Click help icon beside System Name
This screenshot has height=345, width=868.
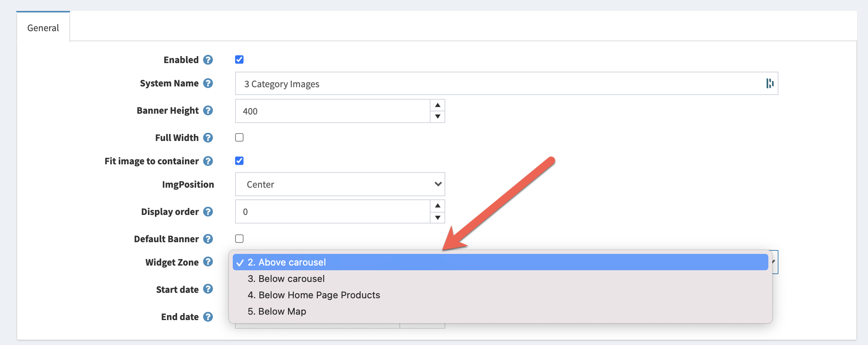208,83
